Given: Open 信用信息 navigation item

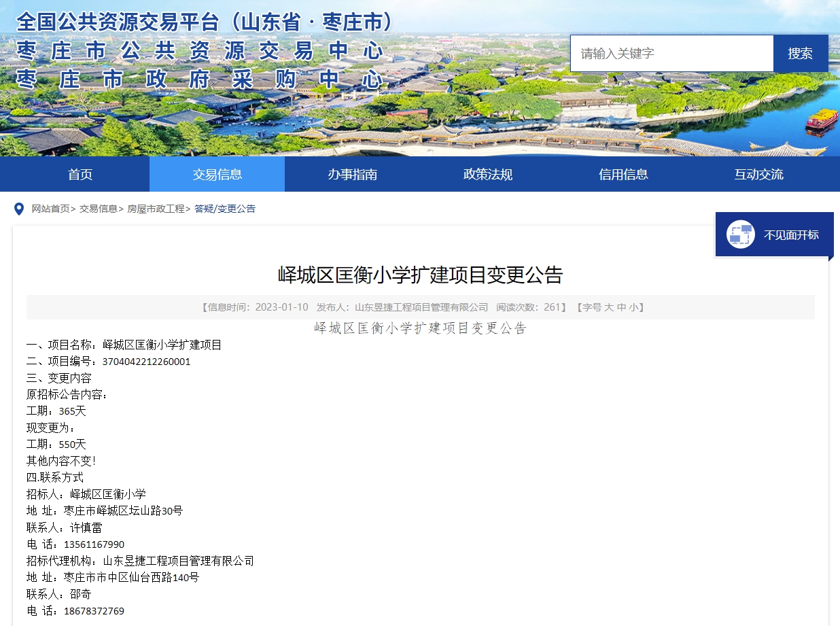Looking at the screenshot, I should pos(623,174).
